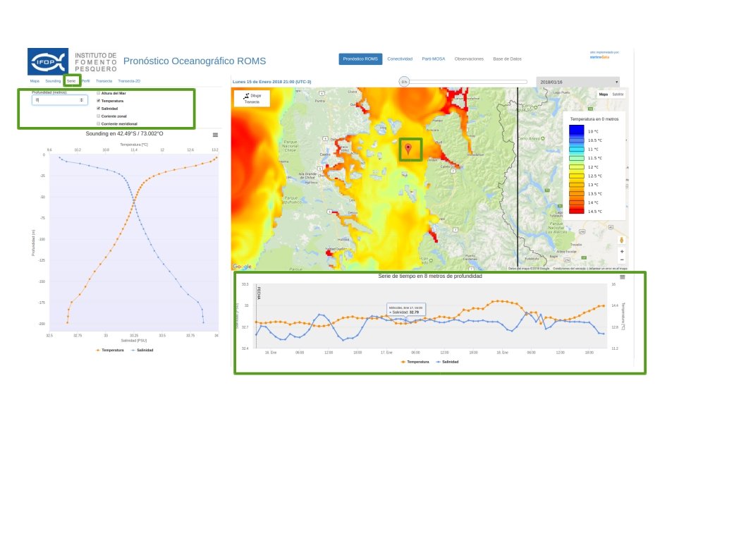Image resolution: width=746 pixels, height=560 pixels.
Task: Zoom in on the map
Action: (621, 251)
